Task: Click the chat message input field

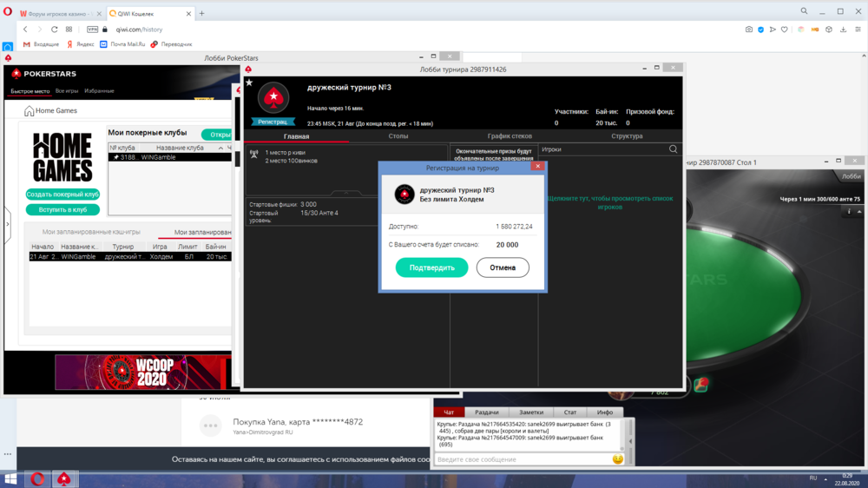Action: tap(521, 459)
